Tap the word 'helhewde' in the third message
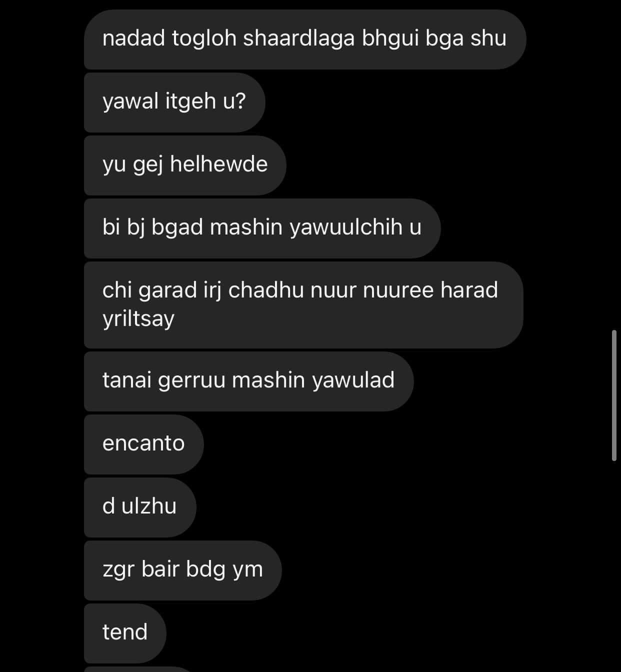The height and width of the screenshot is (672, 621). pyautogui.click(x=219, y=164)
